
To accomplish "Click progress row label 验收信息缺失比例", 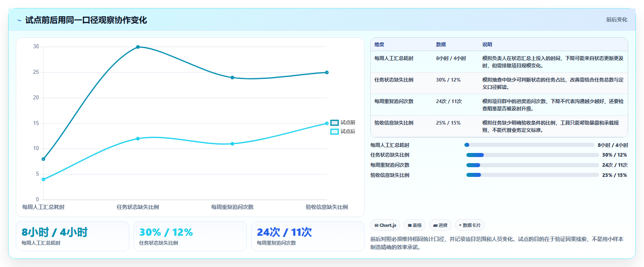I will tap(390, 175).
